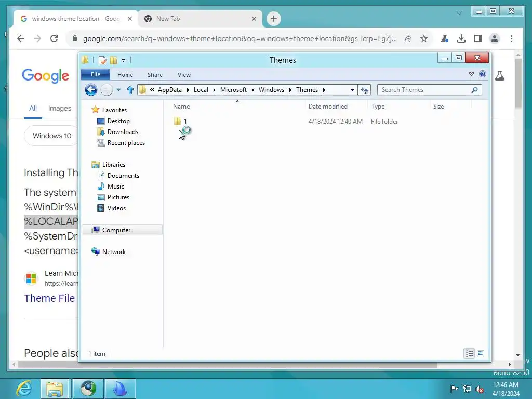Viewport: 532px width, 399px height.
Task: Select the All results tab on Google
Action: [x=33, y=108]
